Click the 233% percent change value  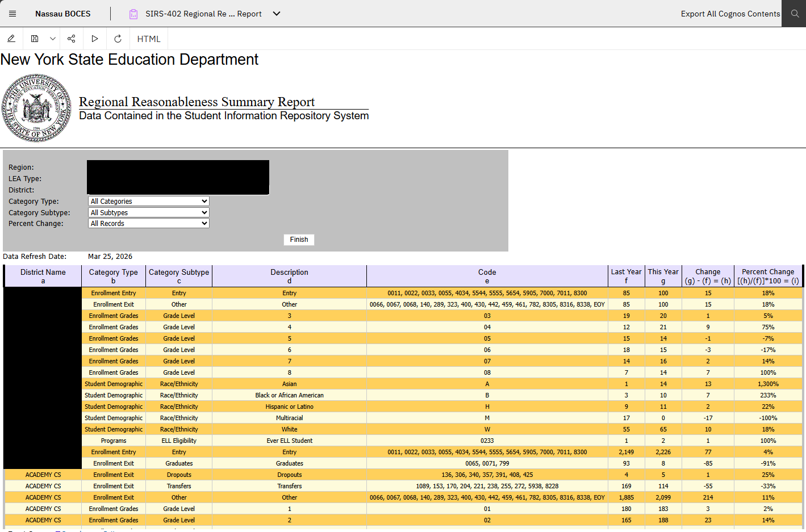coord(768,395)
